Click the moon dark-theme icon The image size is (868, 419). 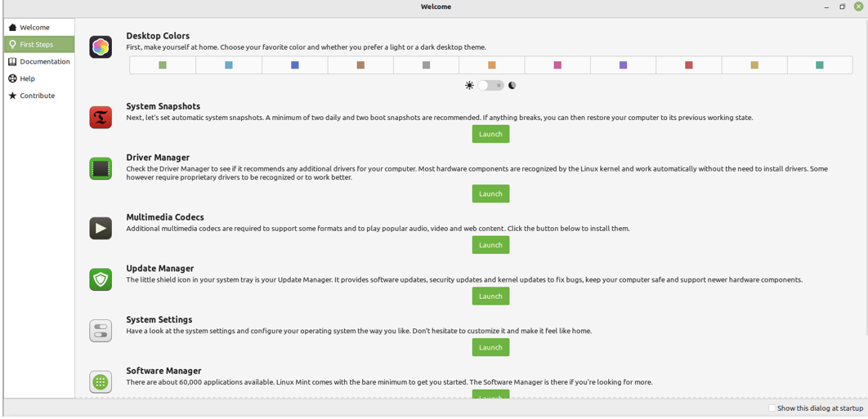pos(512,85)
